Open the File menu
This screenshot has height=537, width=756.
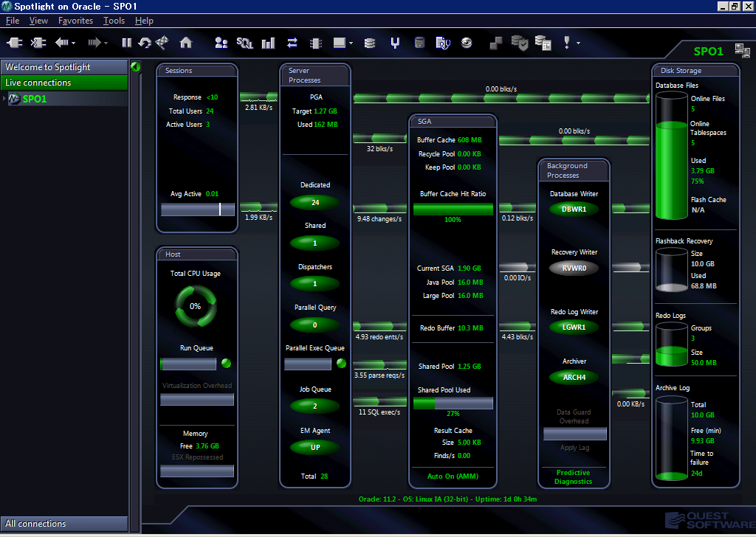(13, 21)
